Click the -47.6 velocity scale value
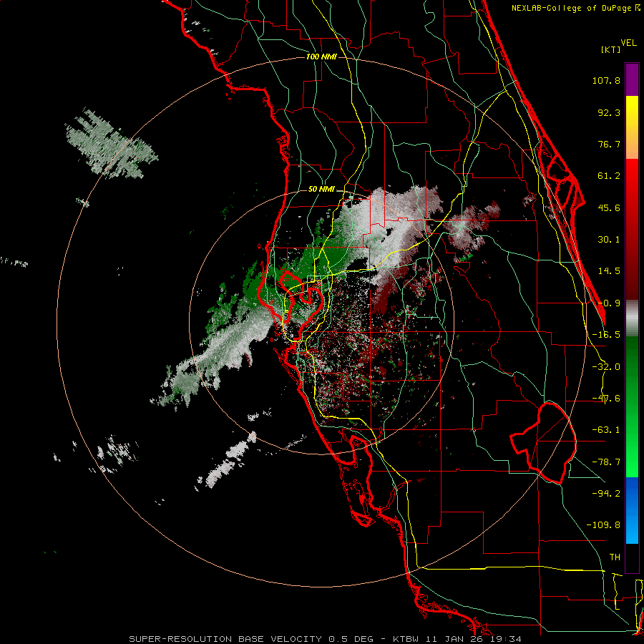This screenshot has width=644, height=644. tap(606, 399)
